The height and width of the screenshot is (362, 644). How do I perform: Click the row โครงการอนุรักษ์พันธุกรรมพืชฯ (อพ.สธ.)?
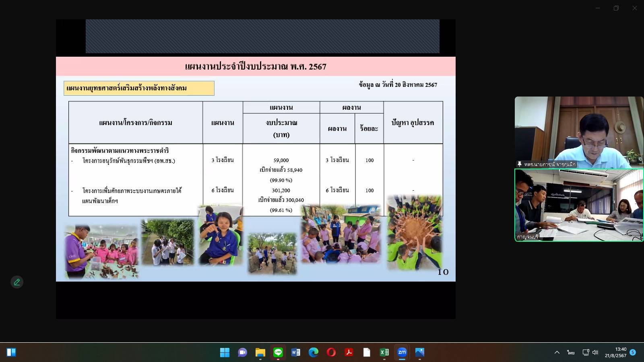(x=129, y=161)
